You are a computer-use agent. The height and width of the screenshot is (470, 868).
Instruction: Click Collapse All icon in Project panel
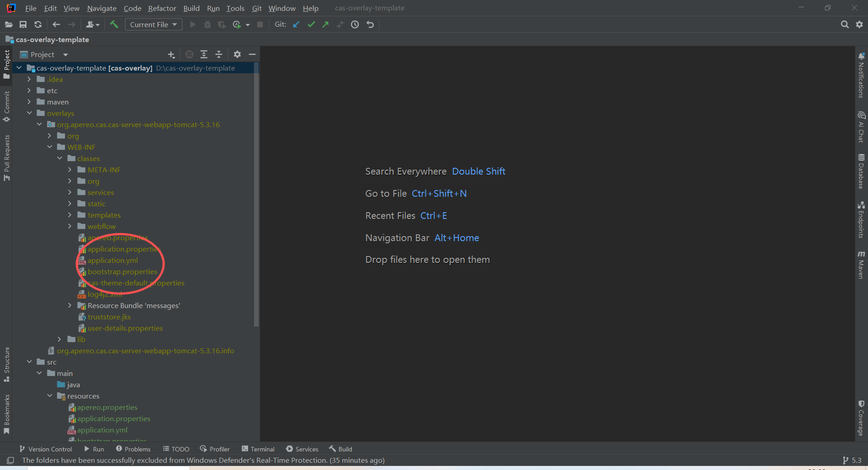pyautogui.click(x=219, y=54)
